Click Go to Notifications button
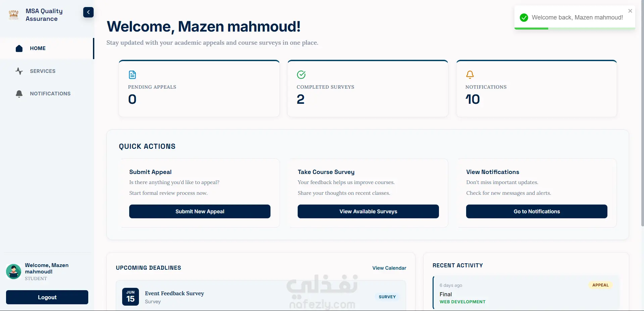Image resolution: width=644 pixels, height=311 pixels. click(x=537, y=211)
